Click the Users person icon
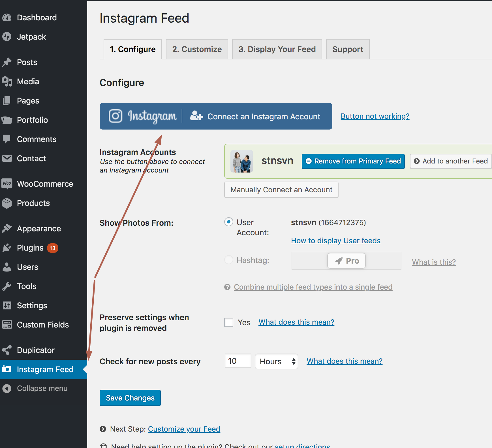 click(7, 267)
